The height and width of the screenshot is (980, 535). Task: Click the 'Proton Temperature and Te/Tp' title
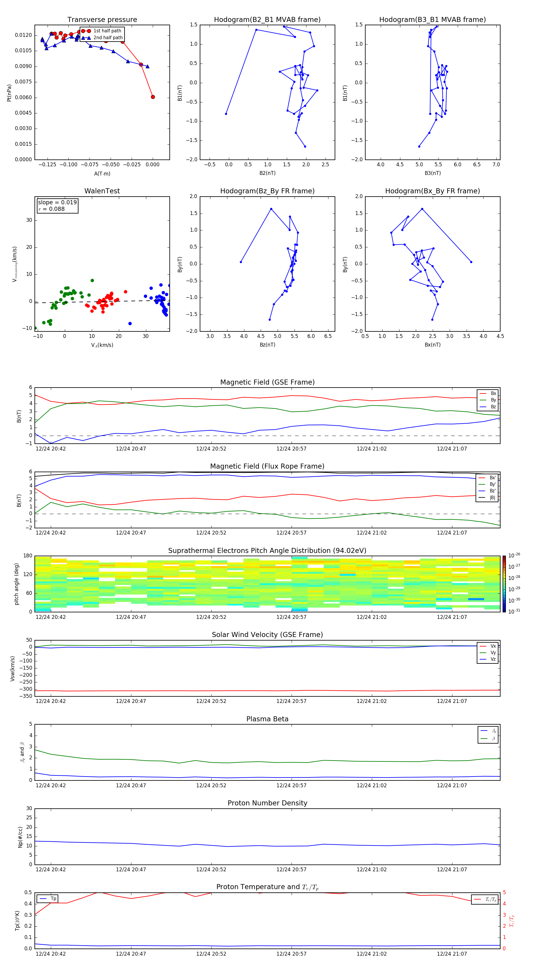pos(267,887)
